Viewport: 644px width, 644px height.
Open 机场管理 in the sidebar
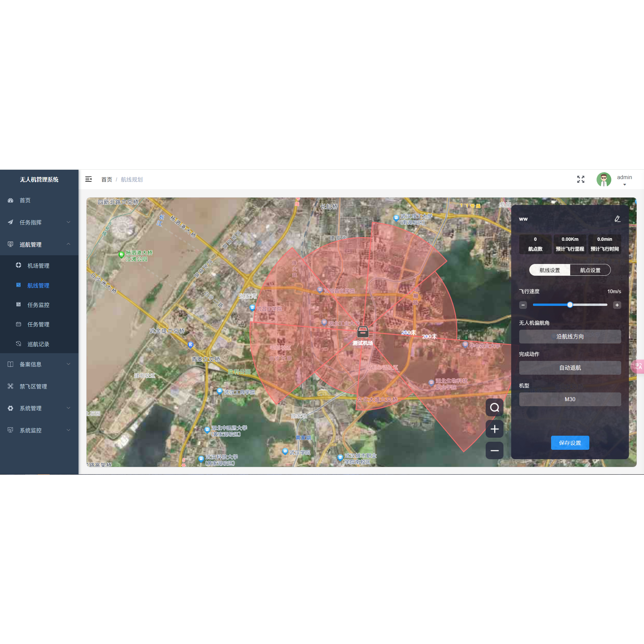[38, 266]
